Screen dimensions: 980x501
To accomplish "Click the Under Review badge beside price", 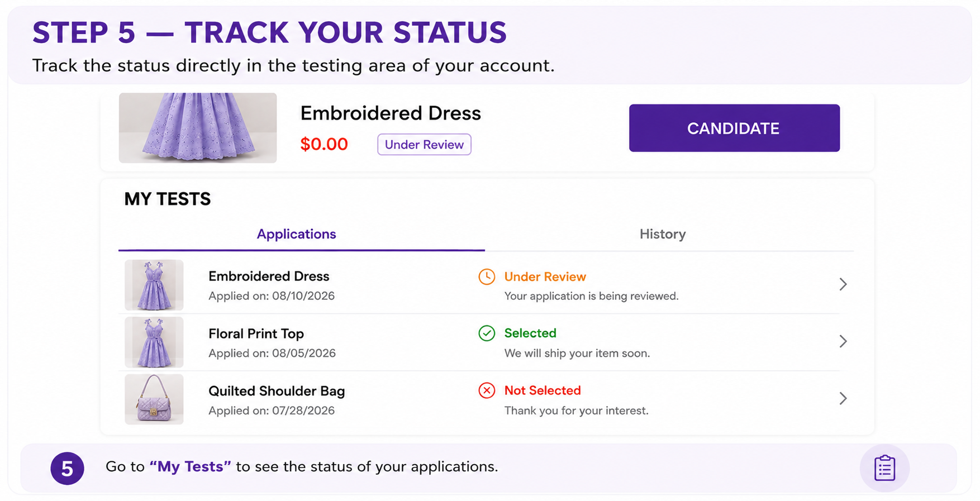I will click(424, 145).
